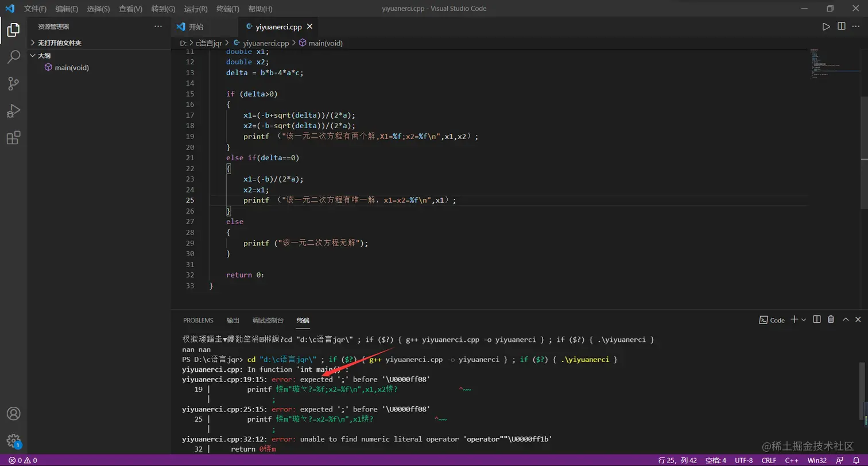Open the 编辑(E) menu
Image resolution: width=868 pixels, height=466 pixels.
click(67, 9)
